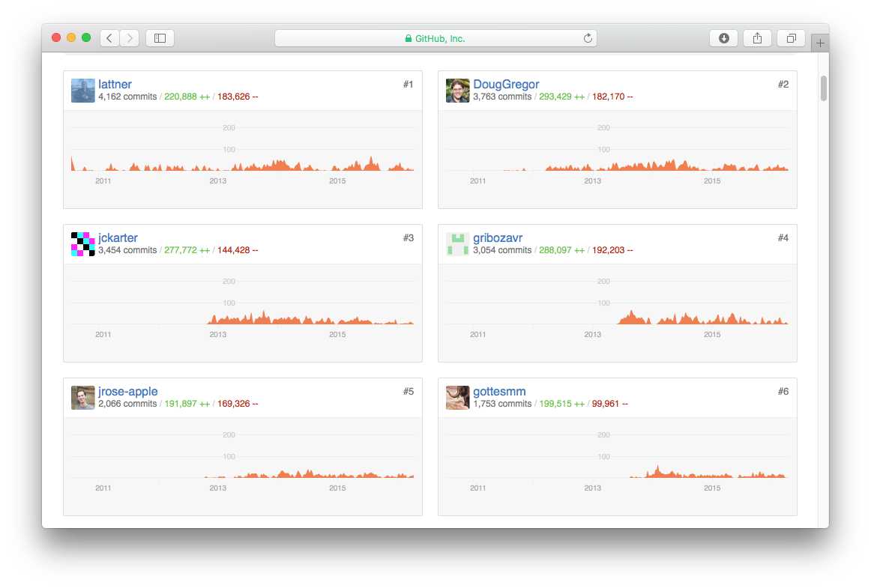The image size is (871, 588).
Task: Click jckarter's orange commit activity graph
Action: [x=310, y=318]
